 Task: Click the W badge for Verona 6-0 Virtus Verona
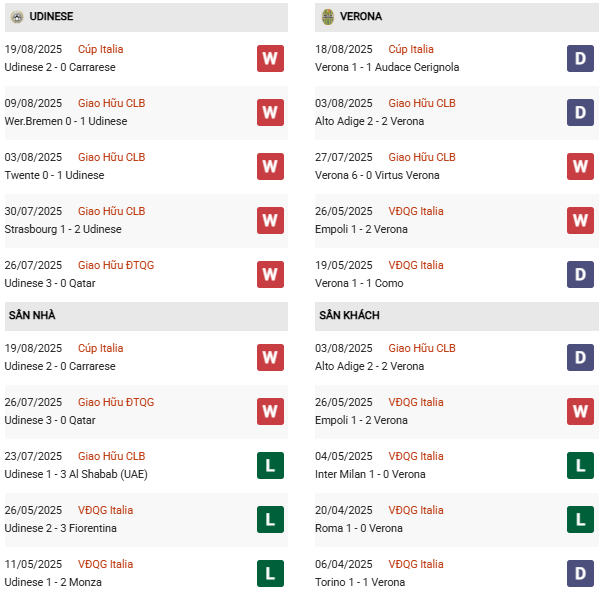[581, 166]
